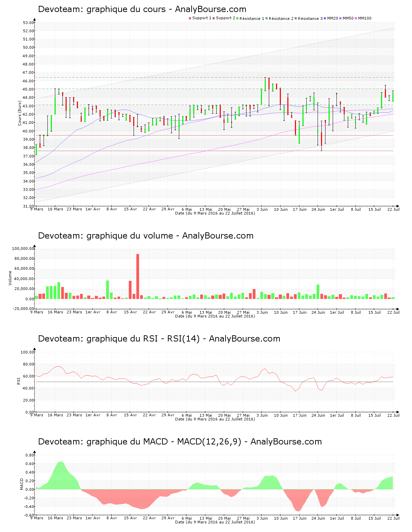Click '31.00' on the price axis
412x532 pixels.
coord(28,206)
